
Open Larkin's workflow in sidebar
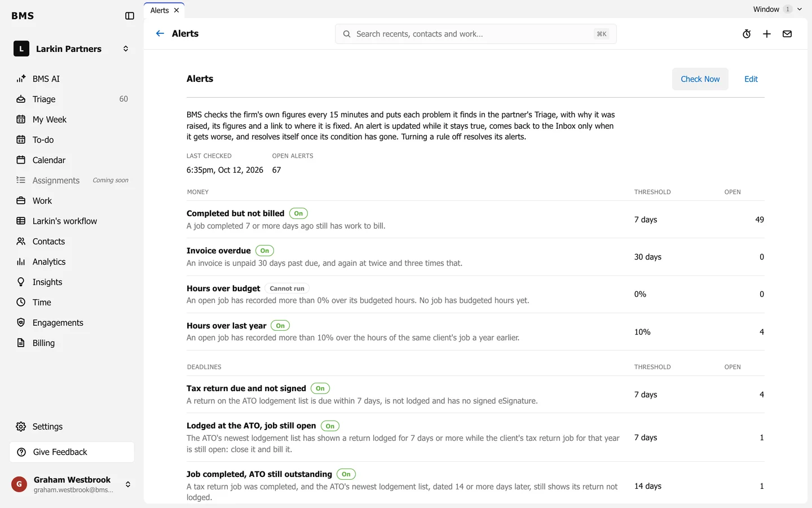click(72, 221)
